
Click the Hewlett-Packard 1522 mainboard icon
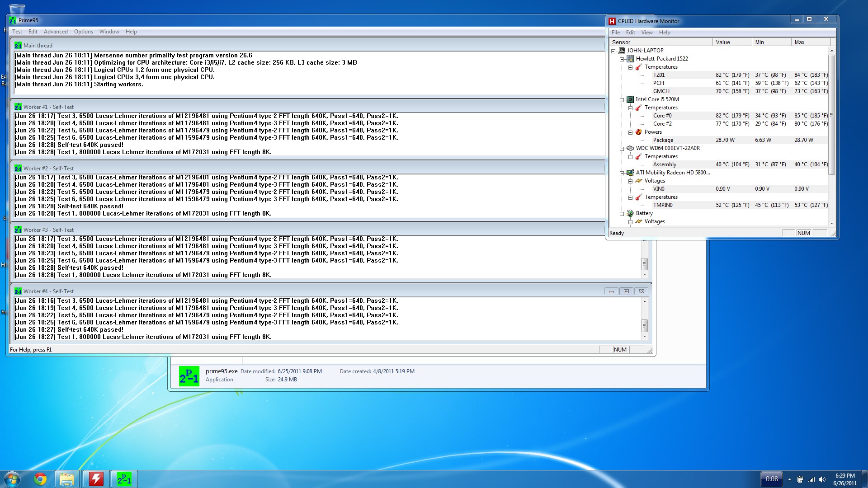pyautogui.click(x=630, y=59)
